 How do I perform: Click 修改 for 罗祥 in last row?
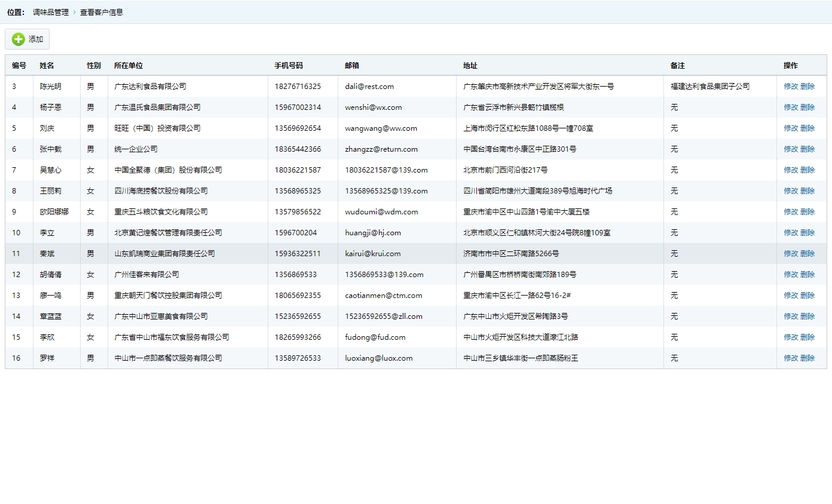[790, 358]
